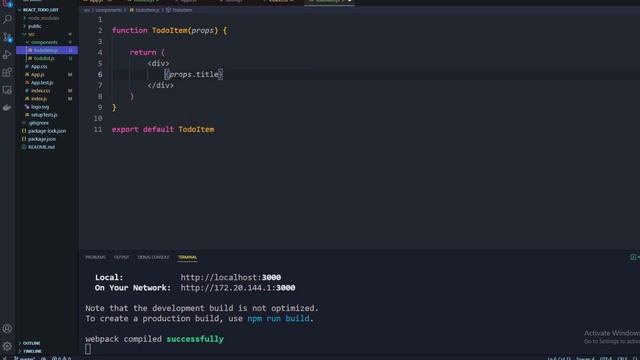Select the TERMINAL panel tab

(187, 257)
